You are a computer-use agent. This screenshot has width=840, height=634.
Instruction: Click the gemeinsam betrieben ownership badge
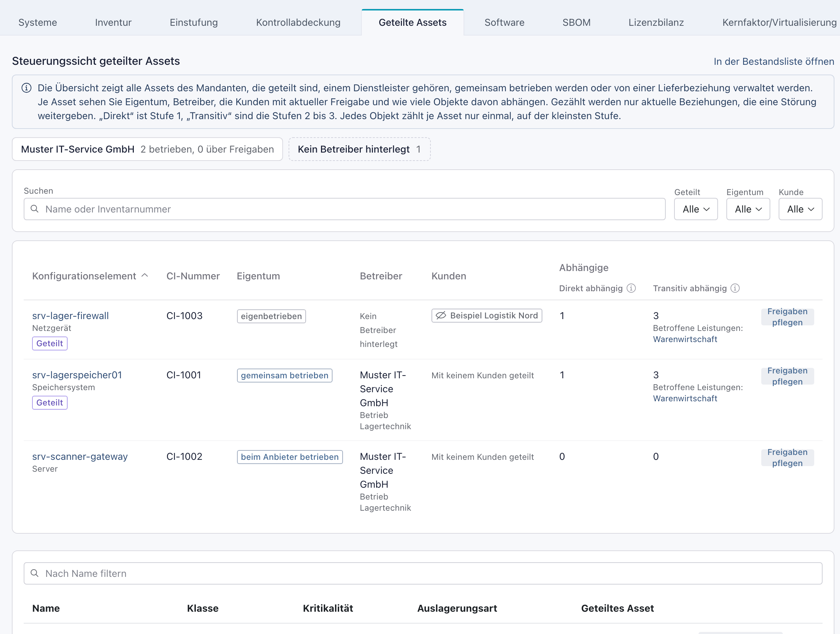tap(284, 375)
